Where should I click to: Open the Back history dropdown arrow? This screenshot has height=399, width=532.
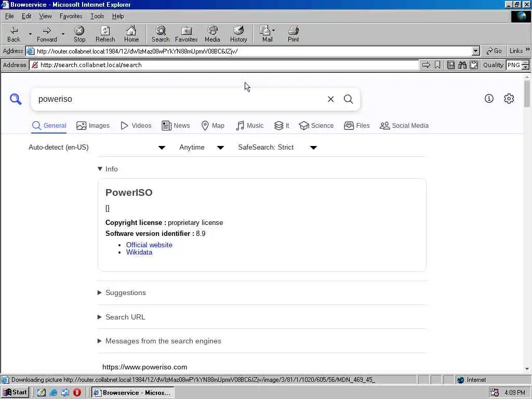tap(30, 34)
